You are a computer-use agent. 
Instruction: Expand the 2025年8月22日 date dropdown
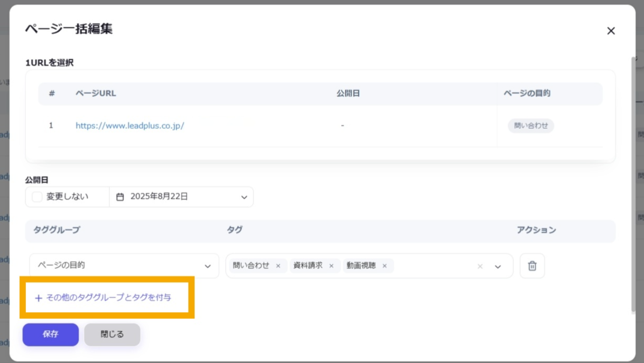244,197
